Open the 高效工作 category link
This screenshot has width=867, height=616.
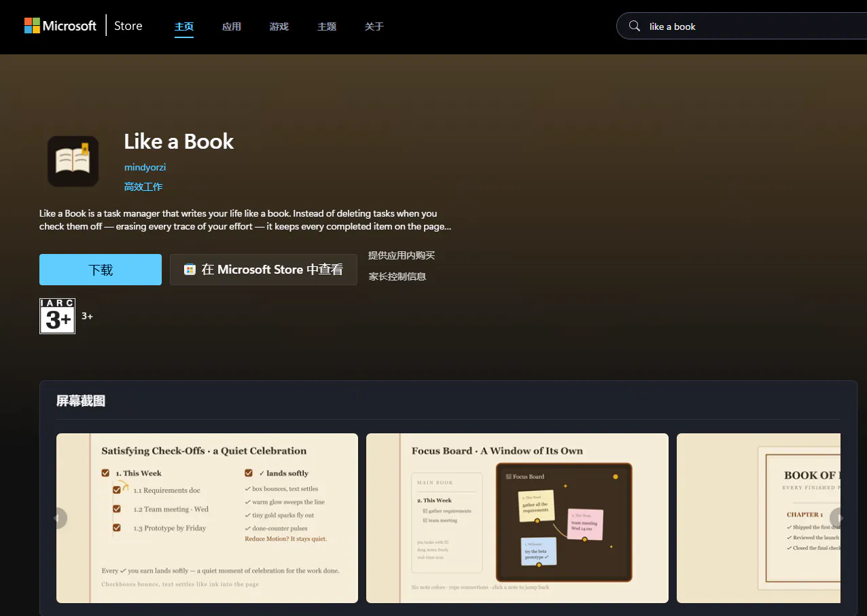point(143,187)
